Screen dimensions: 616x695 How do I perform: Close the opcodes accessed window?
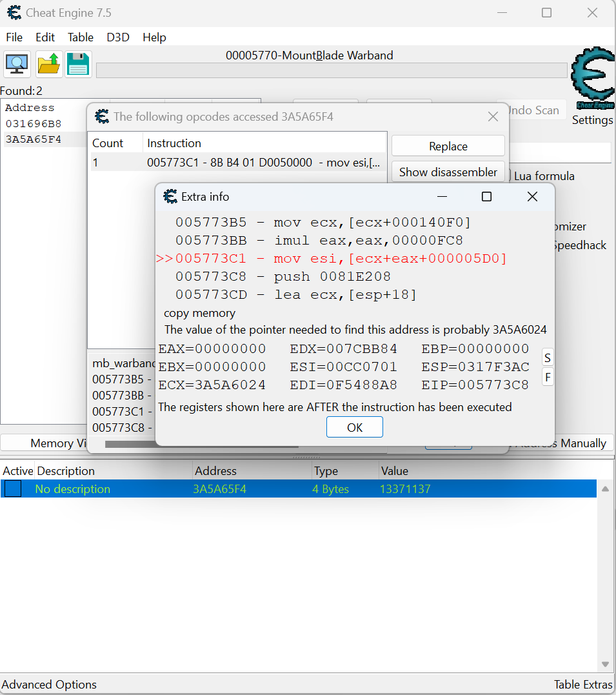(493, 117)
